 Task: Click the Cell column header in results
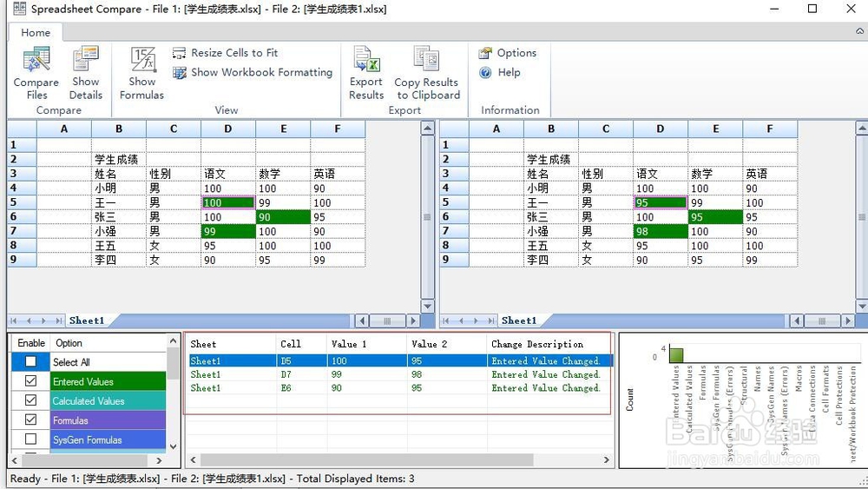point(302,344)
